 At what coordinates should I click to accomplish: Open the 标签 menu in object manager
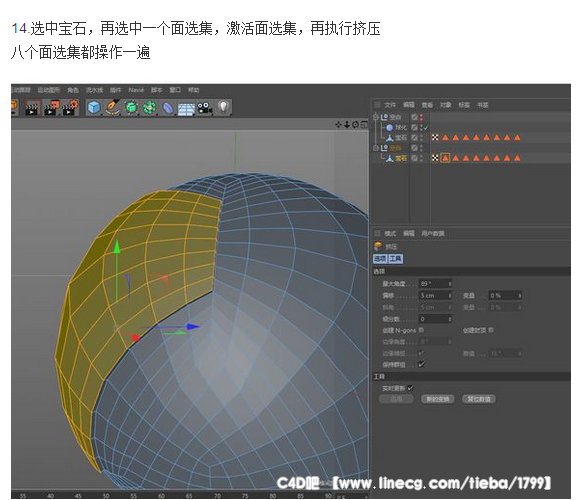pyautogui.click(x=464, y=105)
